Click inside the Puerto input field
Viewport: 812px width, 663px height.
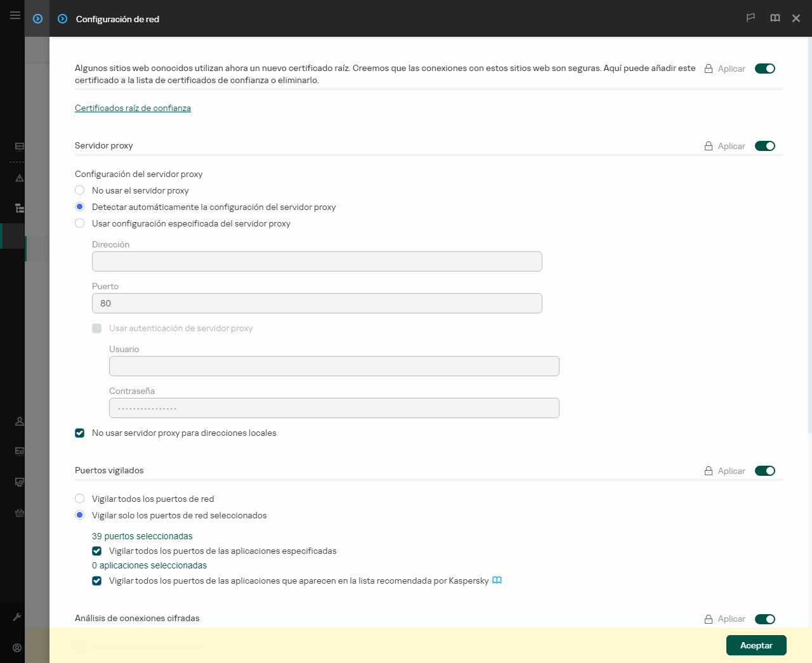[317, 303]
